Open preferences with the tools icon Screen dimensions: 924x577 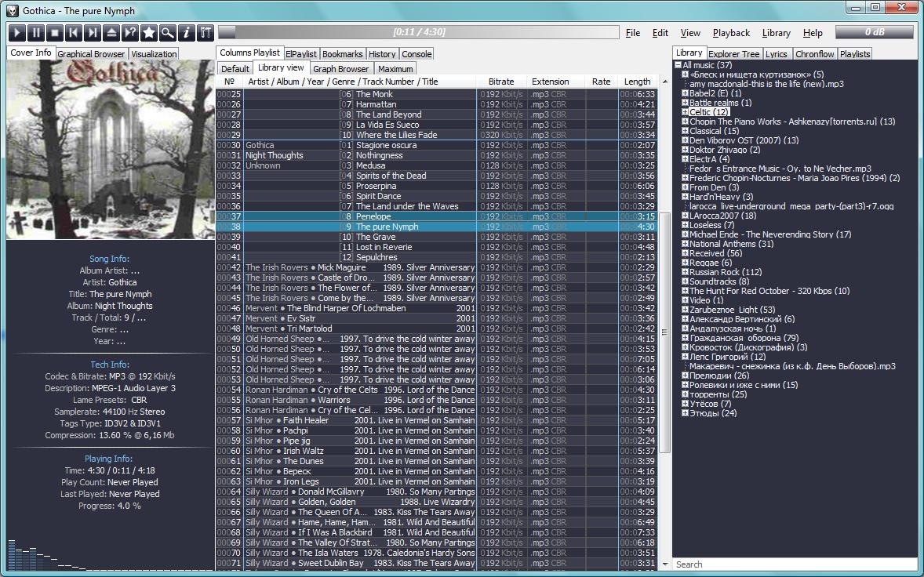pyautogui.click(x=206, y=33)
